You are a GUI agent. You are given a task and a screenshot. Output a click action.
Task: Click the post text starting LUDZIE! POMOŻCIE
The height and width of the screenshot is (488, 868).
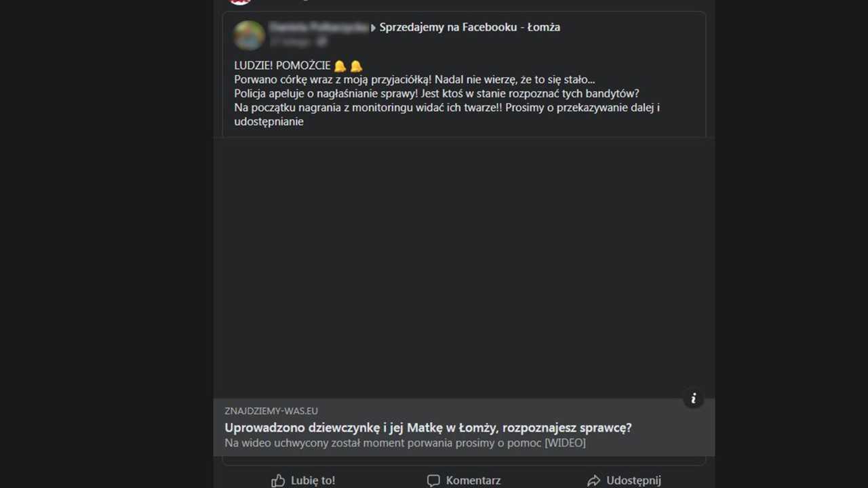pos(448,94)
